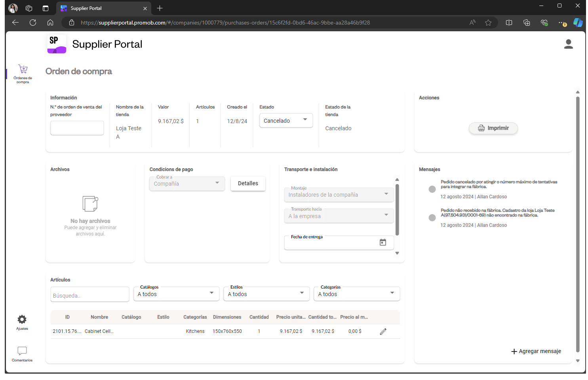
Task: Click the message about Pedido cancelado
Action: (499, 184)
